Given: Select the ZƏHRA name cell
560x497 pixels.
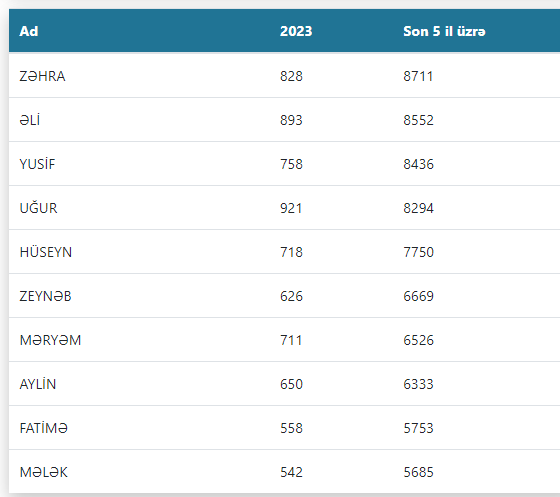Looking at the screenshot, I should click(42, 76).
